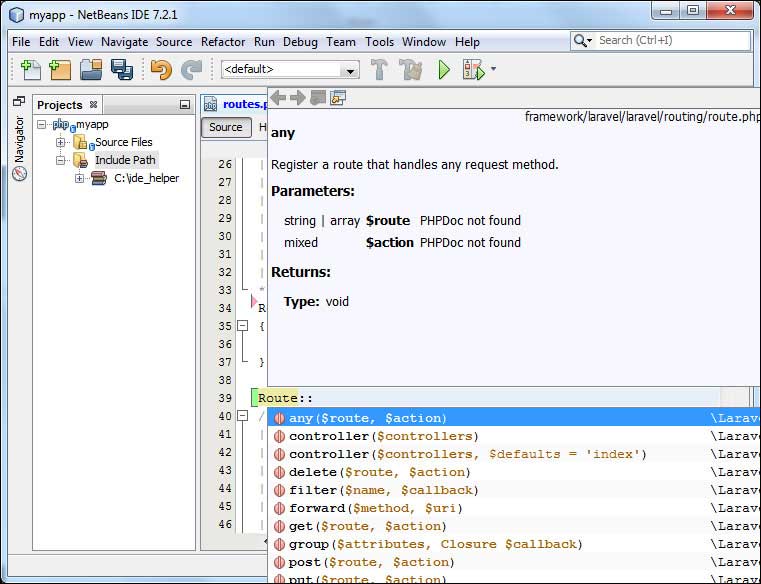
Task: Open the Navigator side panel button
Action: 19,140
